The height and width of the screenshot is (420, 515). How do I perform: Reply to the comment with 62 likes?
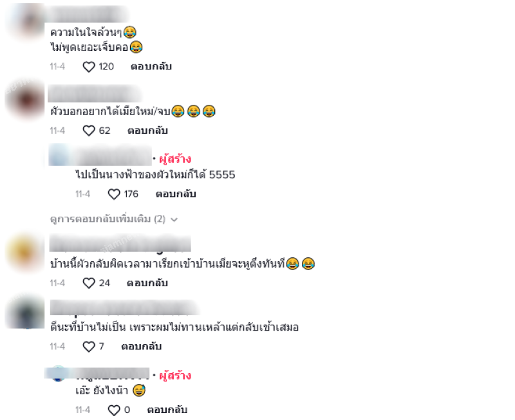click(x=147, y=131)
